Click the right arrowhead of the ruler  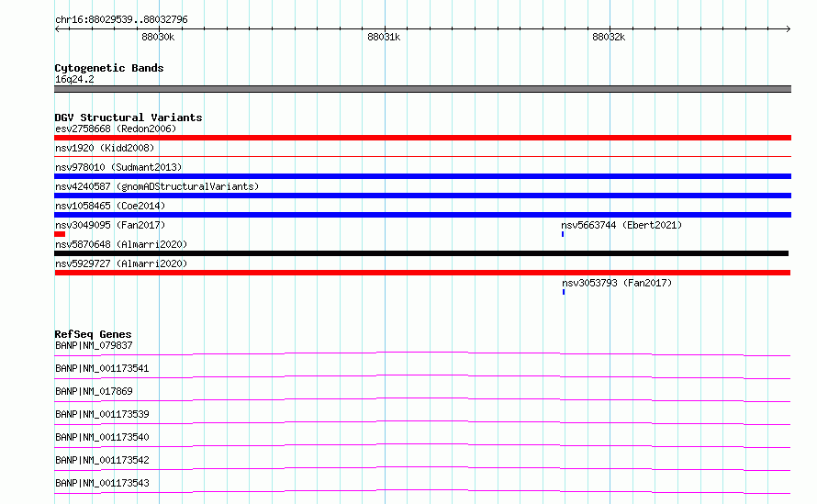pos(789,28)
